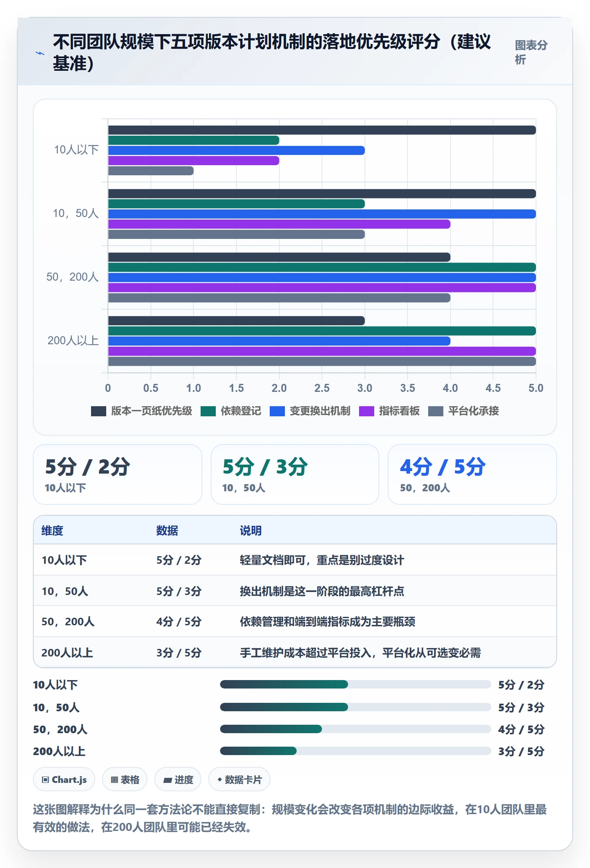This screenshot has height=868, width=590.
Task: Click the 表格 tag chip
Action: [x=125, y=780]
